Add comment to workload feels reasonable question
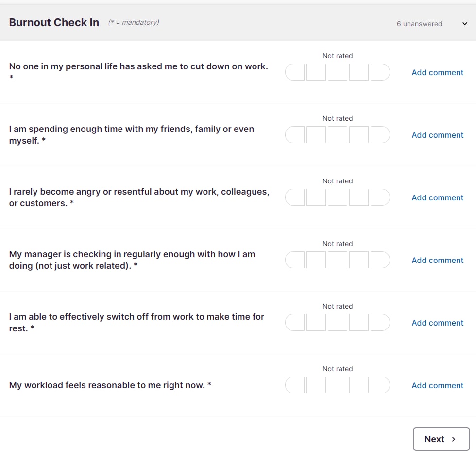The height and width of the screenshot is (459, 476). pos(438,385)
